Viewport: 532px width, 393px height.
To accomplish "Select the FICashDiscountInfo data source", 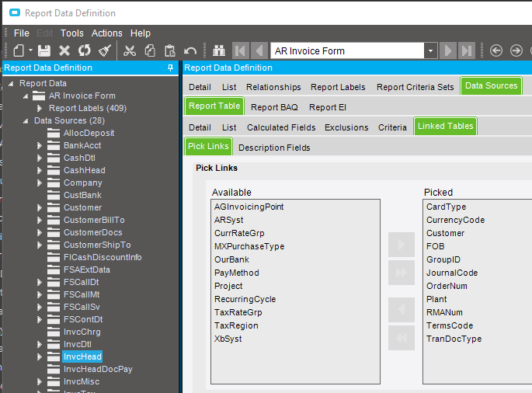I will coord(103,257).
